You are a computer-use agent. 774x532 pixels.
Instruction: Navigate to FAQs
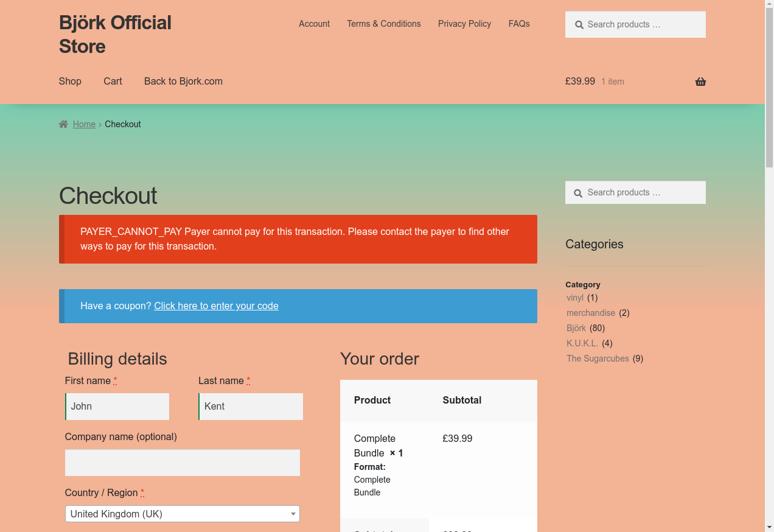pyautogui.click(x=518, y=24)
